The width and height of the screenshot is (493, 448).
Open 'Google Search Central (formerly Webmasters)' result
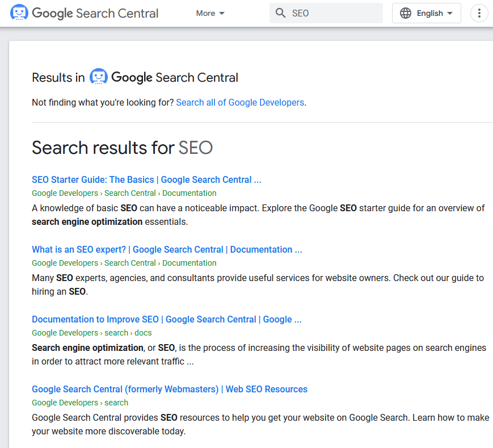click(x=170, y=390)
